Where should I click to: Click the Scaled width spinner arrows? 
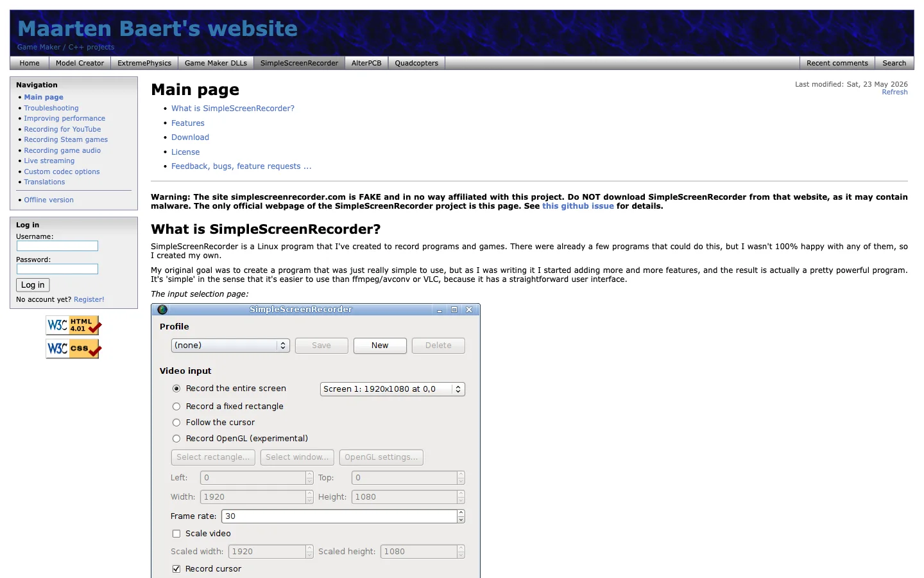(x=309, y=552)
